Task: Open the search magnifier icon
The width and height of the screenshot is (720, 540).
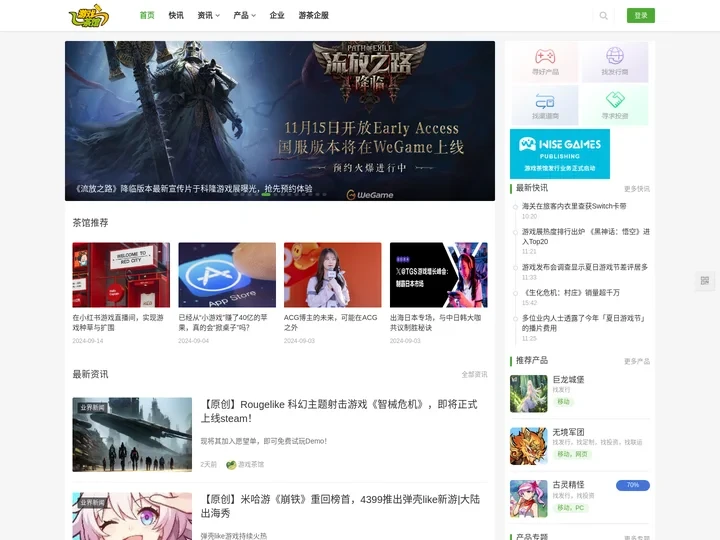Action: [x=603, y=16]
